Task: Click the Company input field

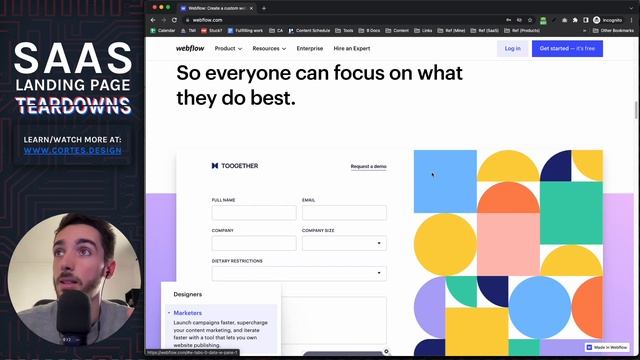Action: pyautogui.click(x=254, y=243)
